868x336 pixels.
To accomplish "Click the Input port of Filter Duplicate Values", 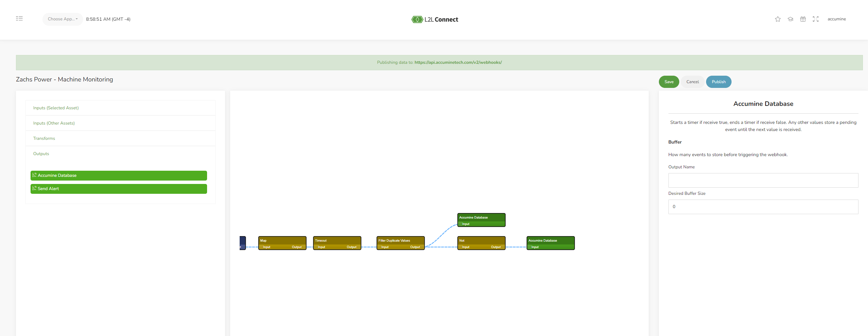I will coord(385,247).
